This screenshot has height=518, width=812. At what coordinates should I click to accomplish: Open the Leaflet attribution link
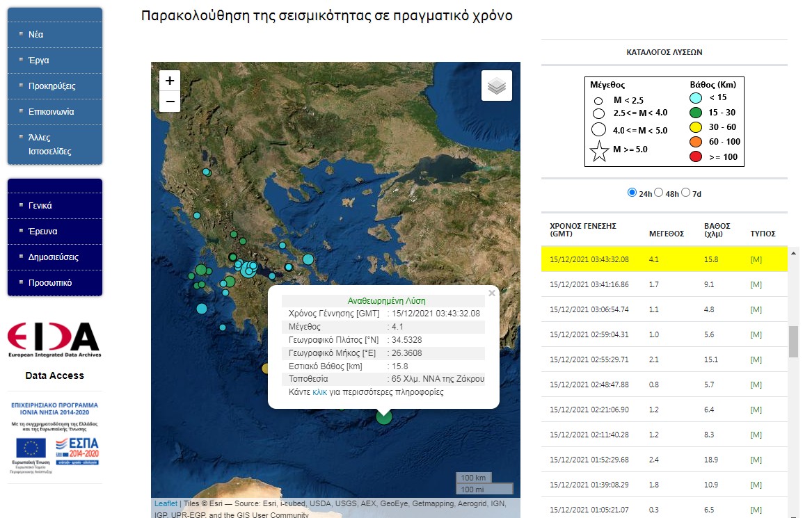click(x=166, y=503)
